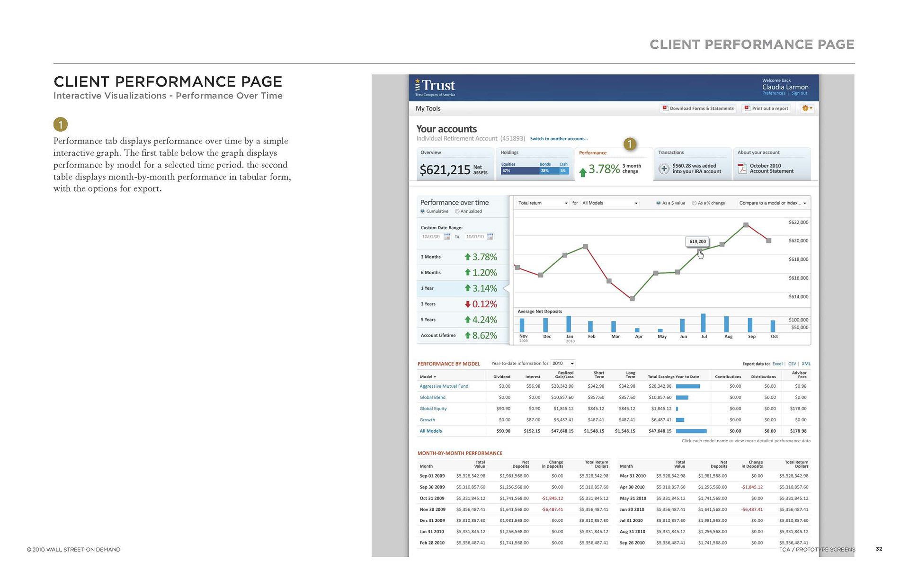Open Preferences link

click(x=774, y=93)
